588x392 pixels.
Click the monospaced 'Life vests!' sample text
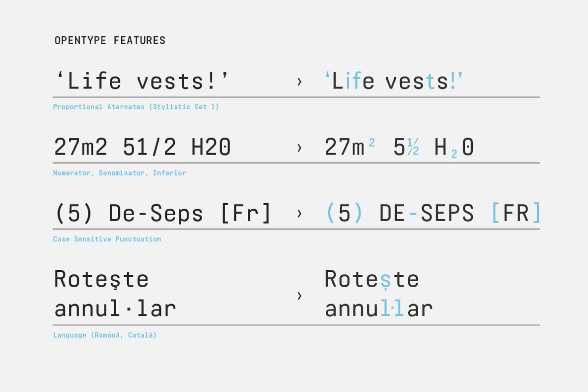[142, 81]
